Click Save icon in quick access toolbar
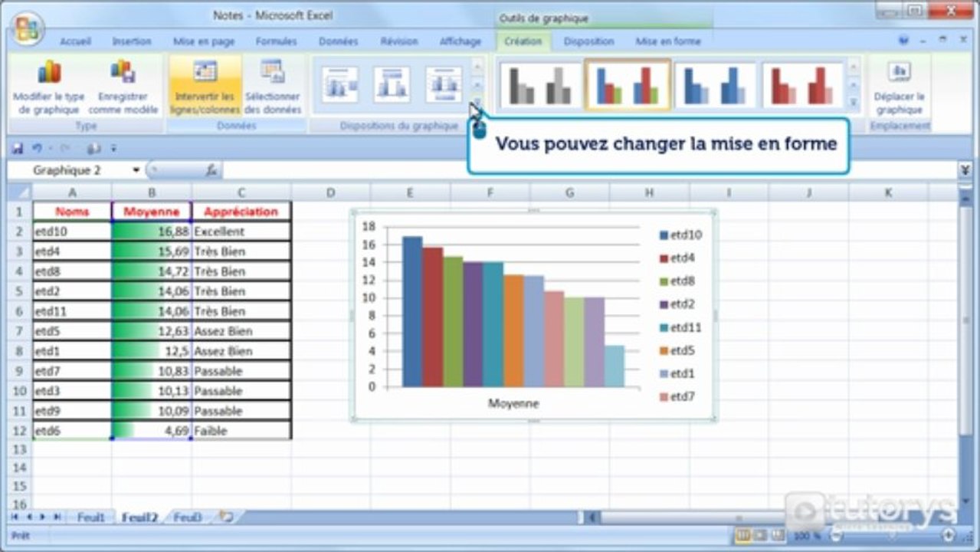The width and height of the screenshot is (980, 552). 18,148
